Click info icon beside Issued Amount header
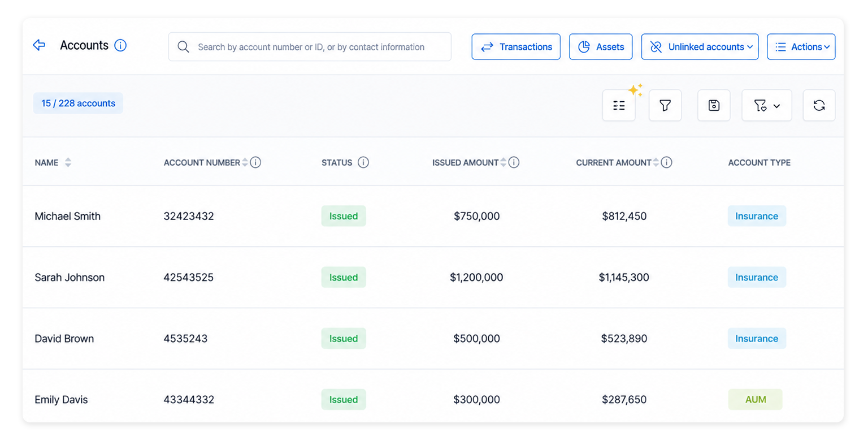Viewport: 868px width, 445px height. [514, 162]
